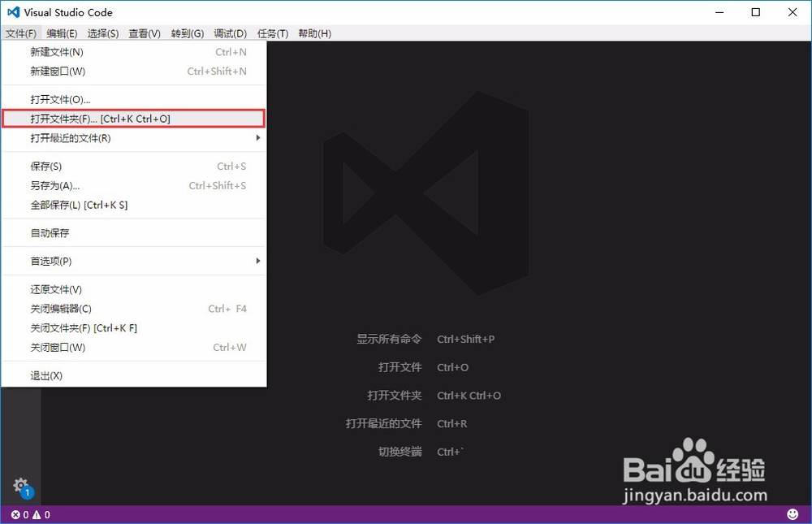Viewport: 812px width, 524px height.
Task: Select 另存为(A) from the File menu
Action: pos(55,185)
